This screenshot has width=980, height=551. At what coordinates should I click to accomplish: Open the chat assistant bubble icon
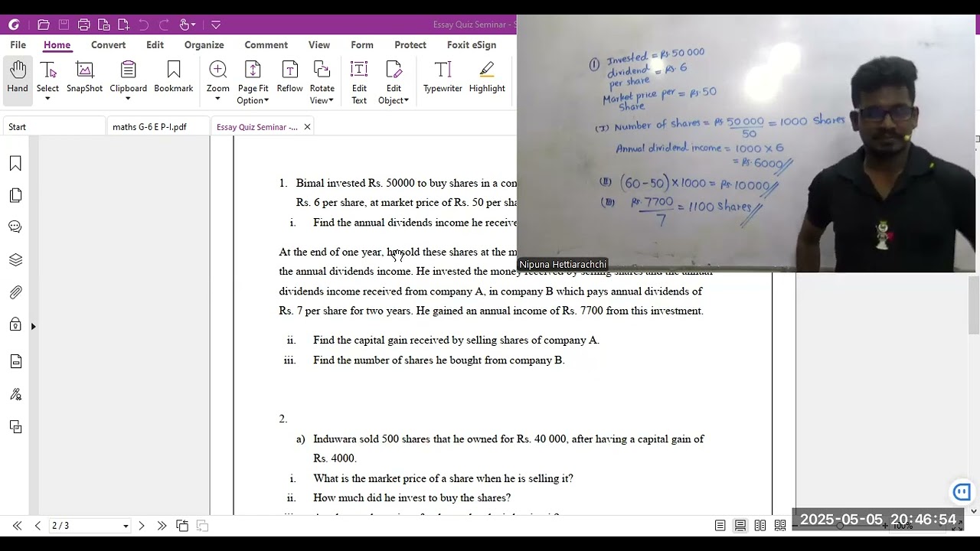[x=962, y=491]
